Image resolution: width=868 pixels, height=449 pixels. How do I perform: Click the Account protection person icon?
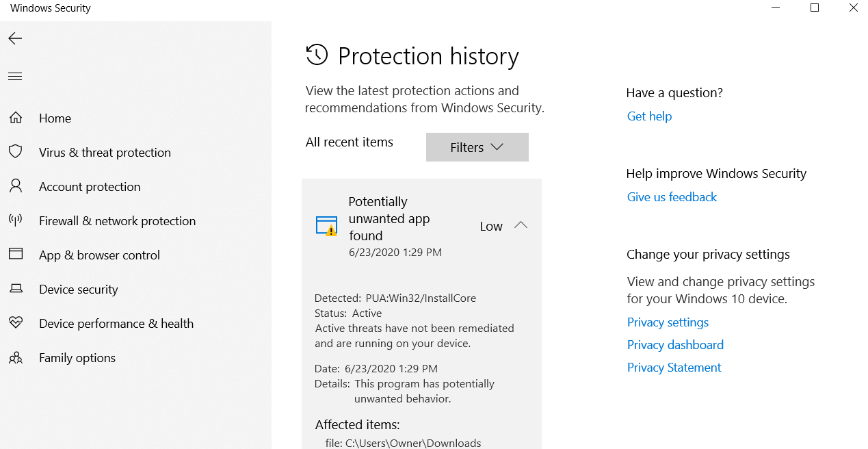tap(15, 186)
